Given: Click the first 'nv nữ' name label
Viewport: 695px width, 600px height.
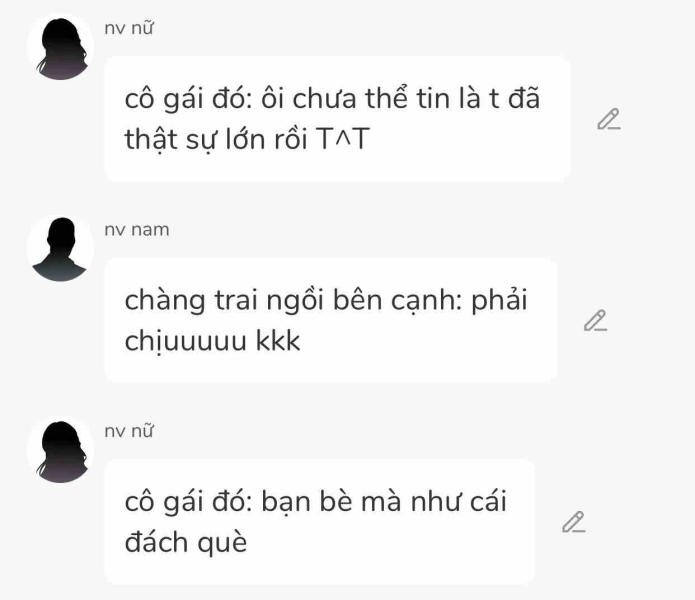Looking at the screenshot, I should tap(129, 28).
